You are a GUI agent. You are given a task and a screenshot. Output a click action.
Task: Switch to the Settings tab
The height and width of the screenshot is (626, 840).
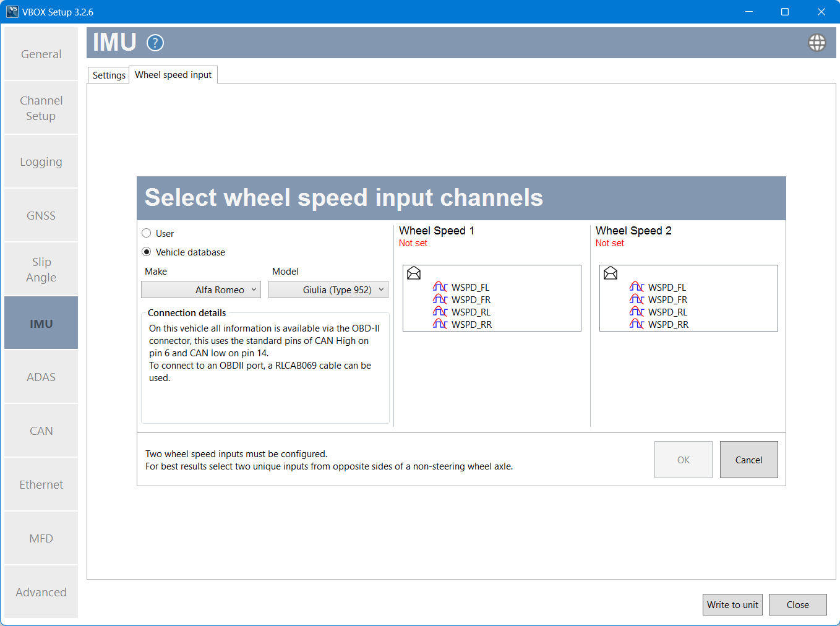click(108, 75)
